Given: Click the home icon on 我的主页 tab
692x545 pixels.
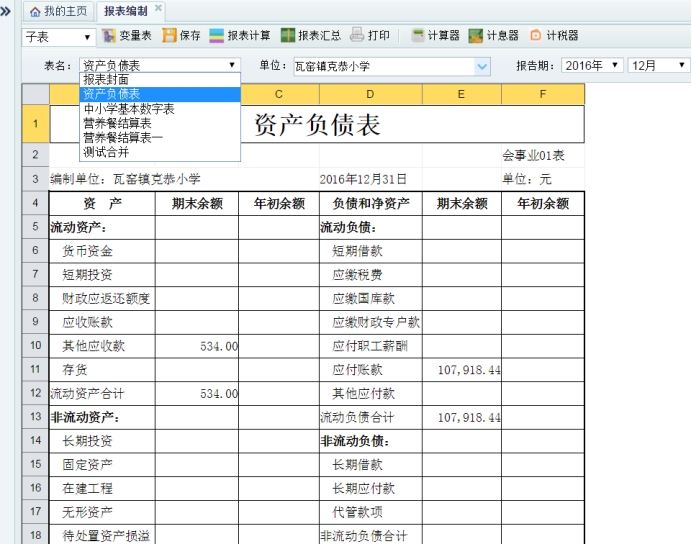Looking at the screenshot, I should click(x=35, y=12).
